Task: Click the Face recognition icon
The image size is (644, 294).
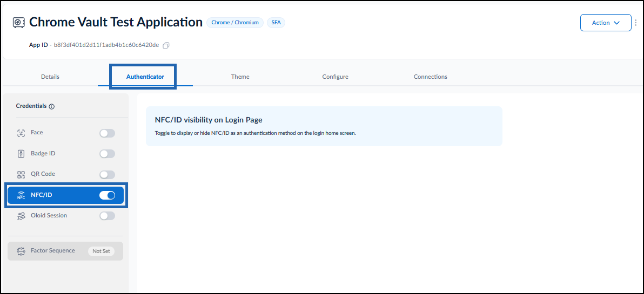Action: 21,133
